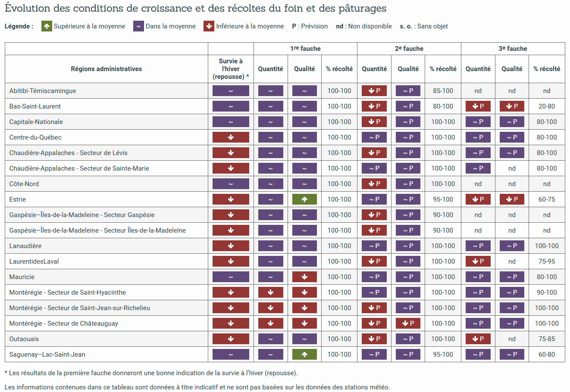Viewport: 570px width, 392px height.
Task: Click the asterisk link beside Survie à l'hiver
Action: coord(247,77)
